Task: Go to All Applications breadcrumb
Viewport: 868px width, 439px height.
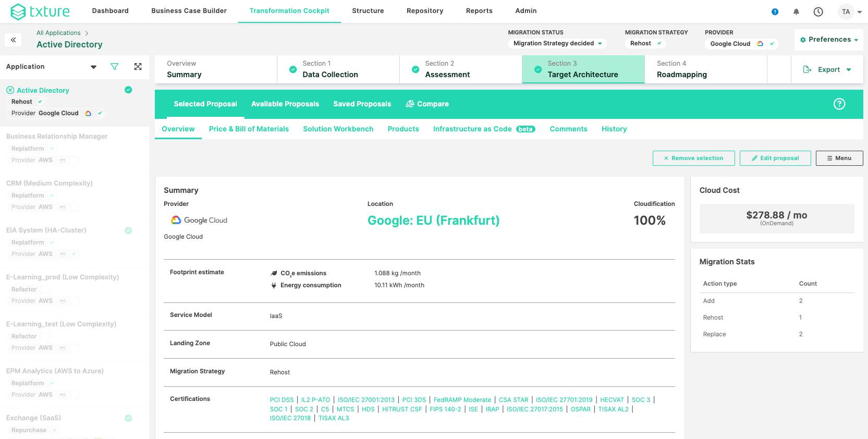Action: (58, 33)
